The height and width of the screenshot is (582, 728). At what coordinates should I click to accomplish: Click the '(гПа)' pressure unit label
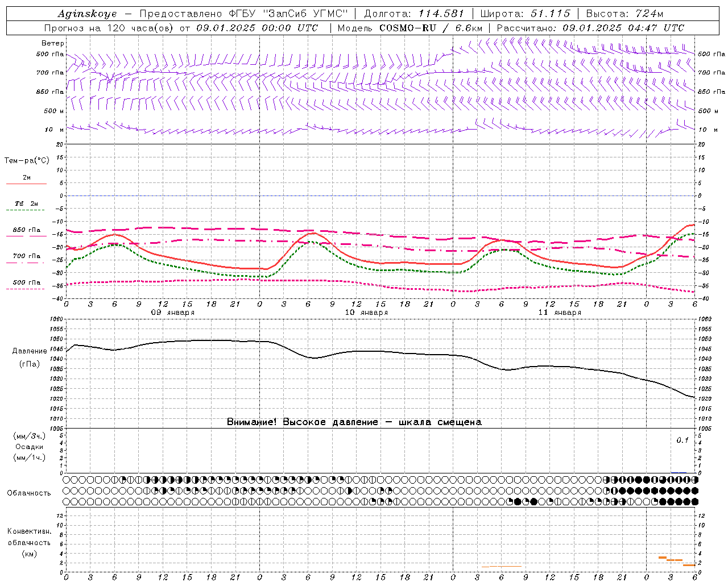pos(30,364)
